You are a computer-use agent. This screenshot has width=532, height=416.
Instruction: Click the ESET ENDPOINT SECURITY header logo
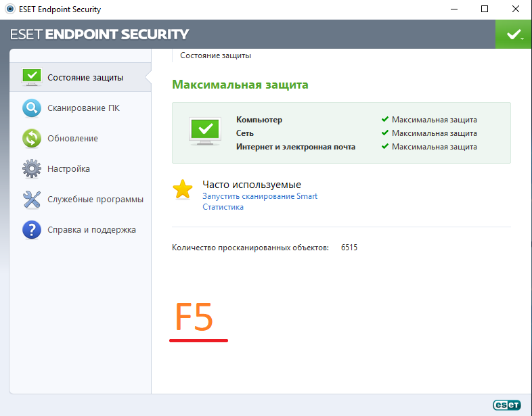point(99,34)
